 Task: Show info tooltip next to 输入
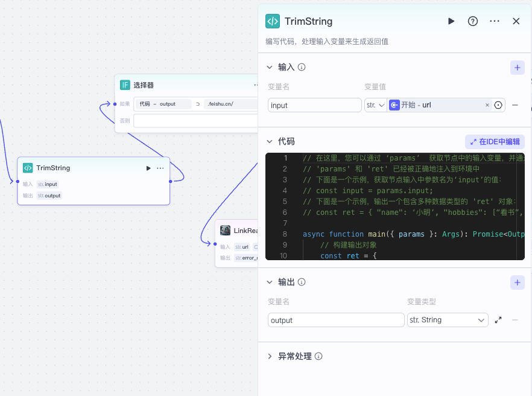click(x=302, y=67)
